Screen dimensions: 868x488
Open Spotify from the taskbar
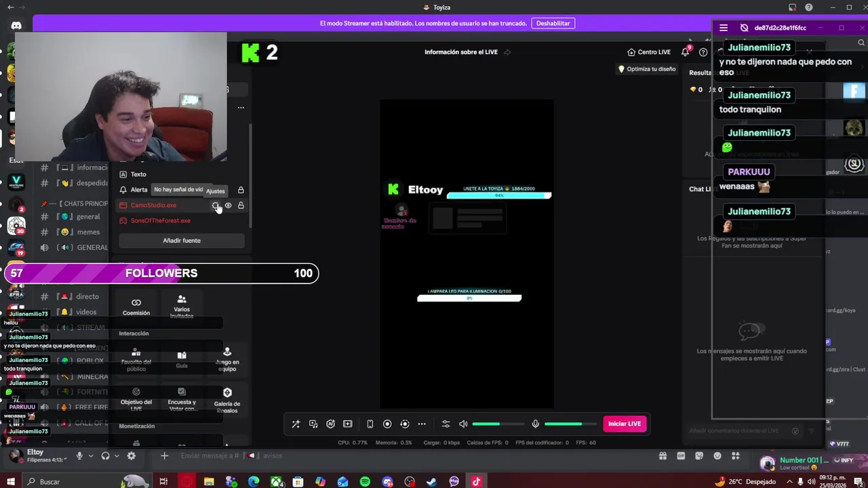coord(365,482)
